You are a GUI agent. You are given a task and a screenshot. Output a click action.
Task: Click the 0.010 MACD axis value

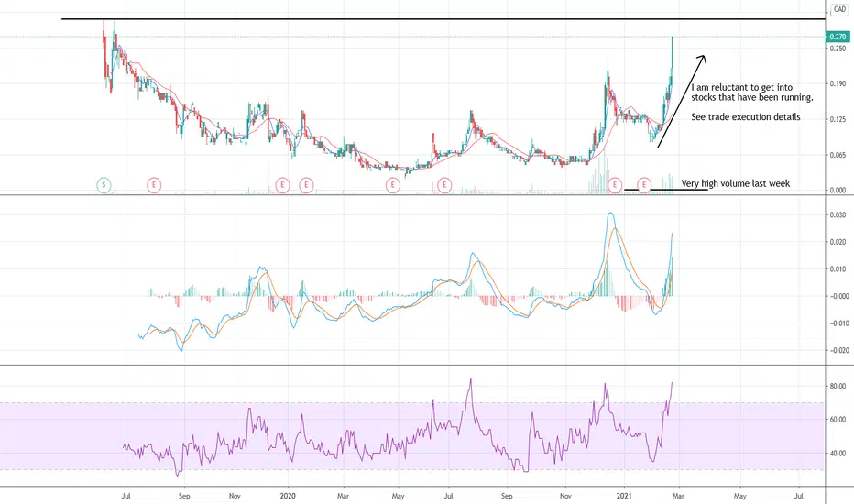click(x=838, y=269)
